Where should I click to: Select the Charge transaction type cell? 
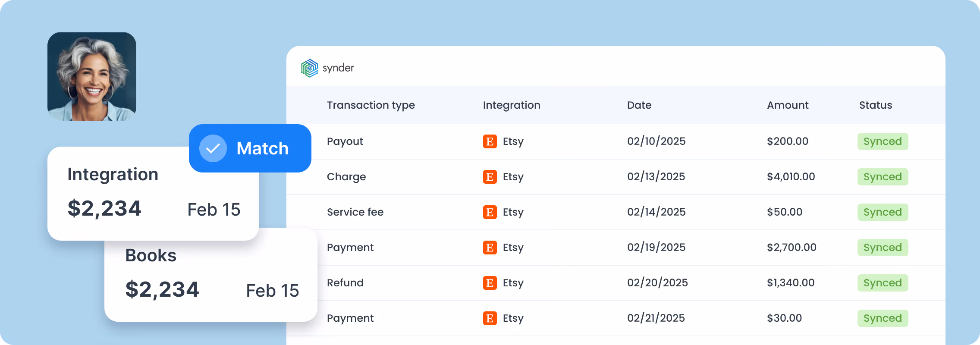tap(346, 177)
